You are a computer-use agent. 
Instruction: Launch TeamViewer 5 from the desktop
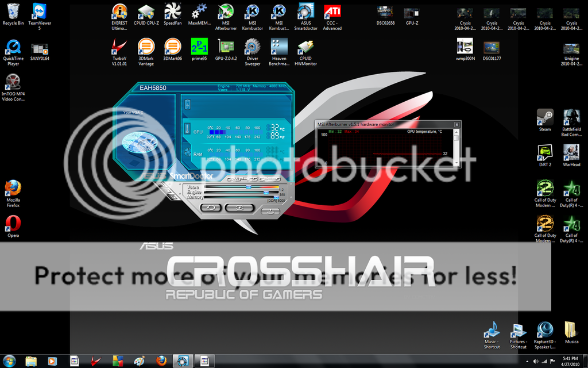click(40, 17)
